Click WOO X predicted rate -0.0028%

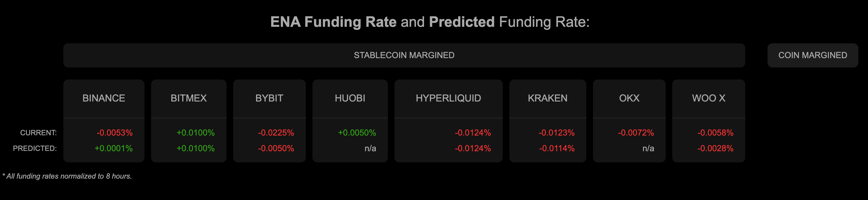coord(715,148)
